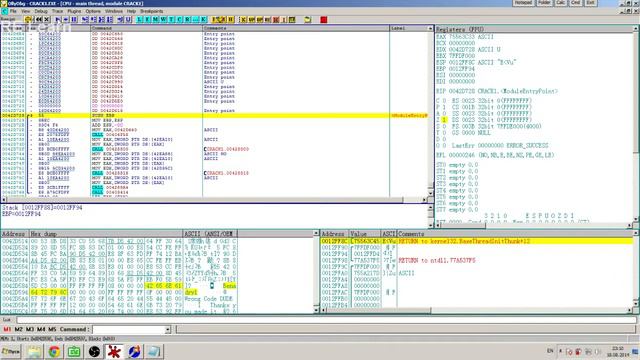Image resolution: width=640 pixels, height=360 pixels.
Task: Open the Debug menu
Action: [x=41, y=11]
